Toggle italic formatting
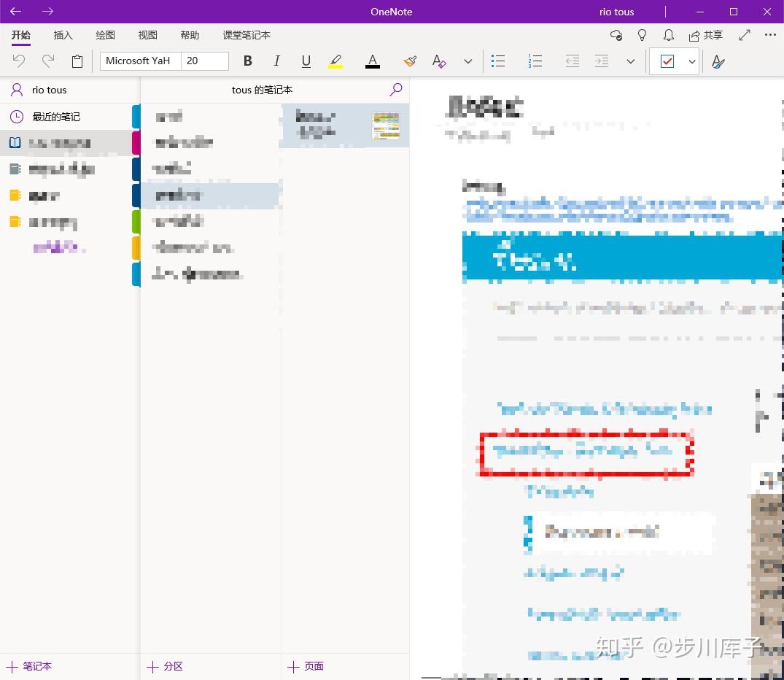The height and width of the screenshot is (680, 784). (276, 61)
